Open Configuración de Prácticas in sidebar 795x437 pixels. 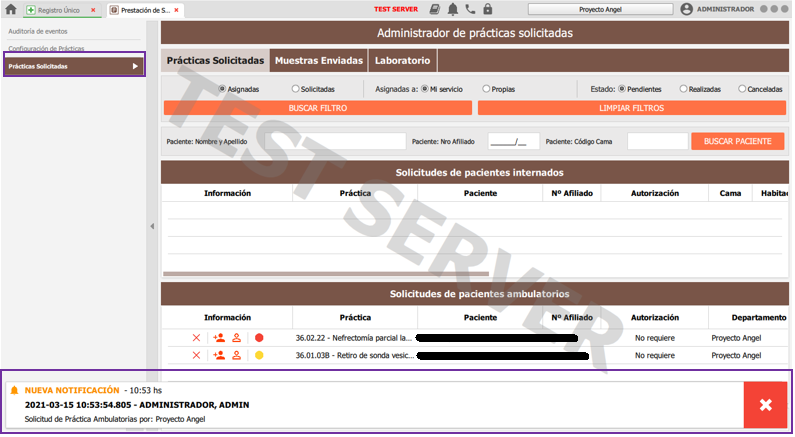(x=46, y=48)
